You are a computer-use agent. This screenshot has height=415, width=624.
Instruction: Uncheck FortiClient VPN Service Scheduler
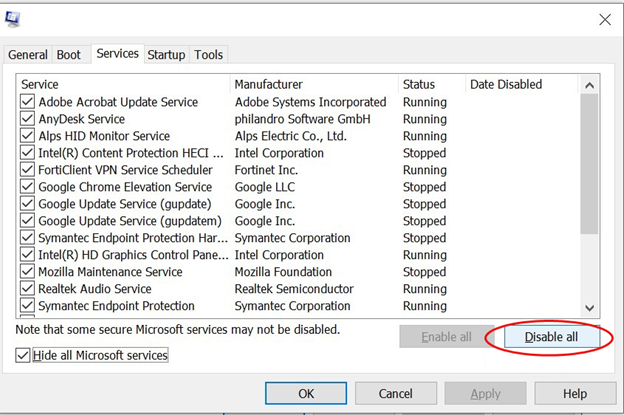point(27,170)
